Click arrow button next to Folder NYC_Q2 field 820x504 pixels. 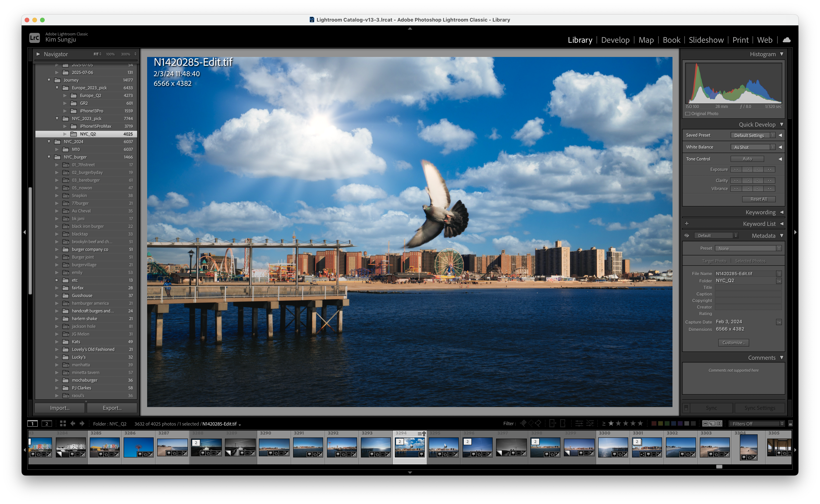[x=779, y=281]
